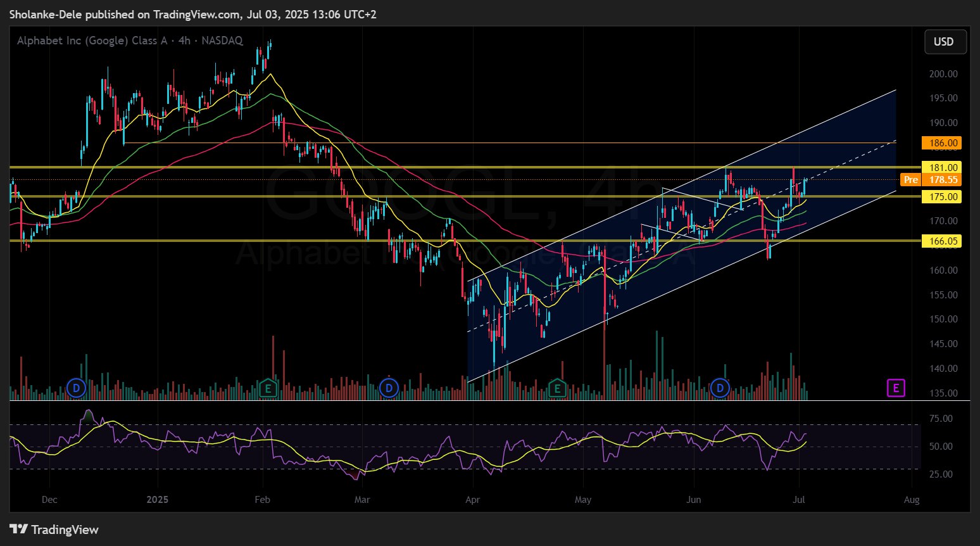Click the 195.00 price axis value

943,98
